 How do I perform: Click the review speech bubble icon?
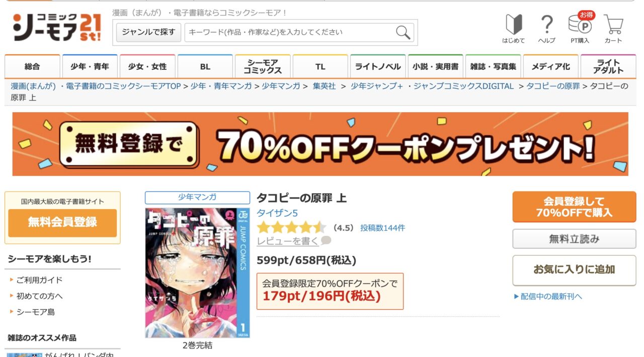[x=326, y=240]
